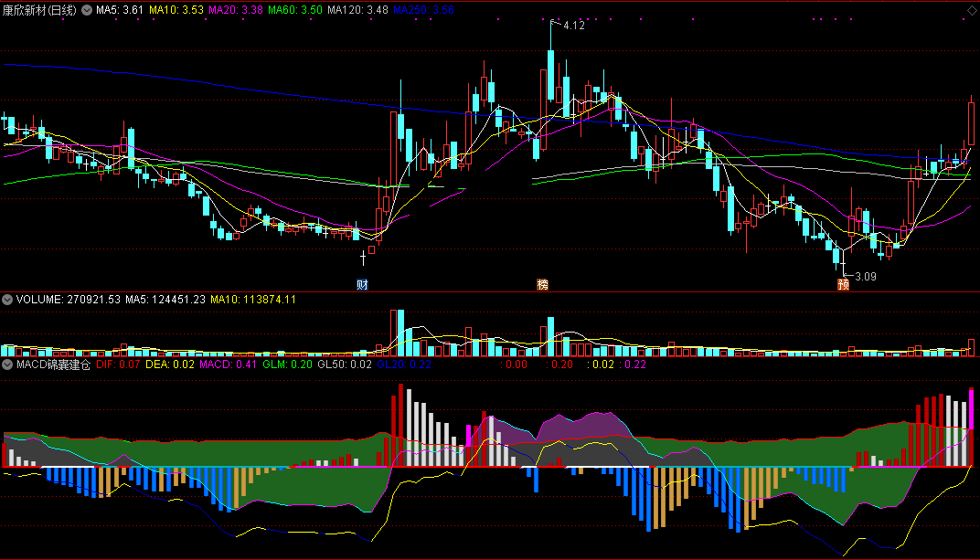Viewport: 980px width, 560px height.
Task: Expand the VOLUME indicator menu arrow
Action: pos(7,300)
